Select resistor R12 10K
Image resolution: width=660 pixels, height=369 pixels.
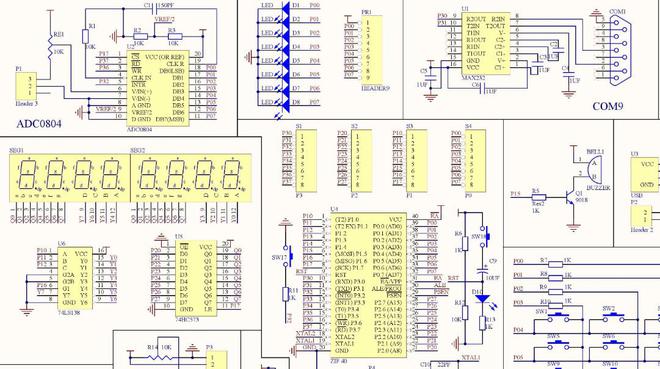(x=465, y=313)
